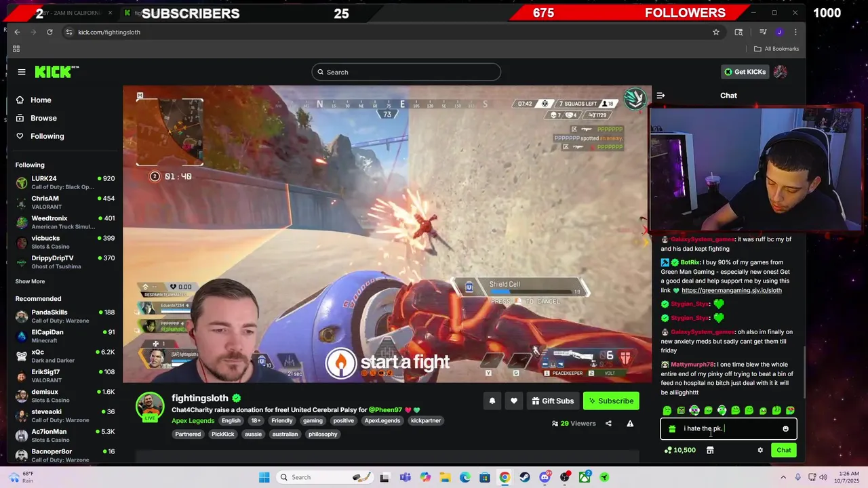Toggle the follow heart button
The width and height of the screenshot is (868, 488).
click(x=514, y=401)
